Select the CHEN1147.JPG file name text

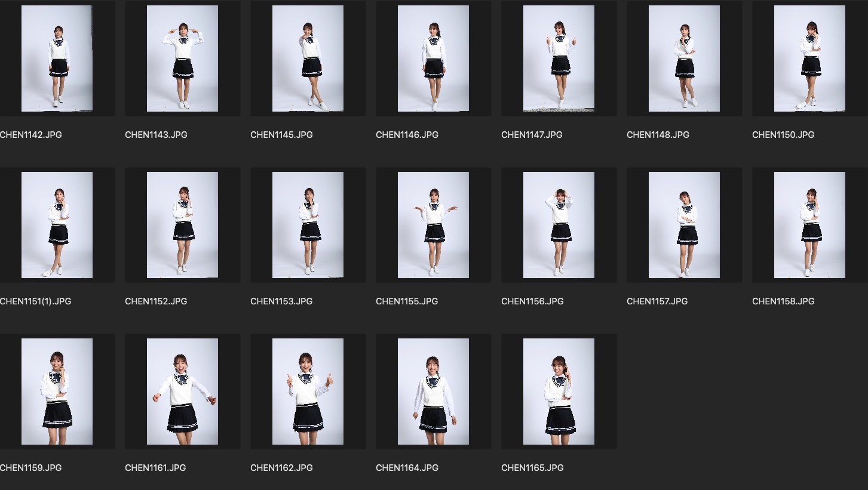point(532,135)
